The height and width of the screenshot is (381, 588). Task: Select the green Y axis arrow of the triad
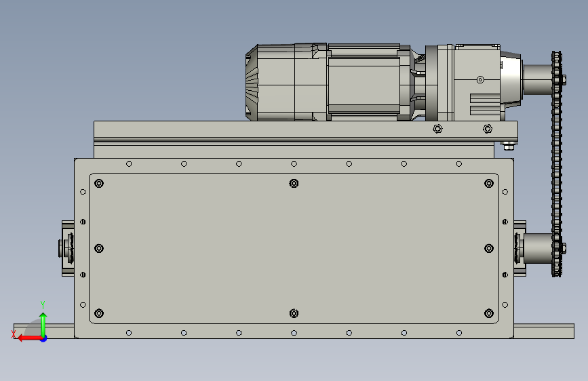click(43, 325)
